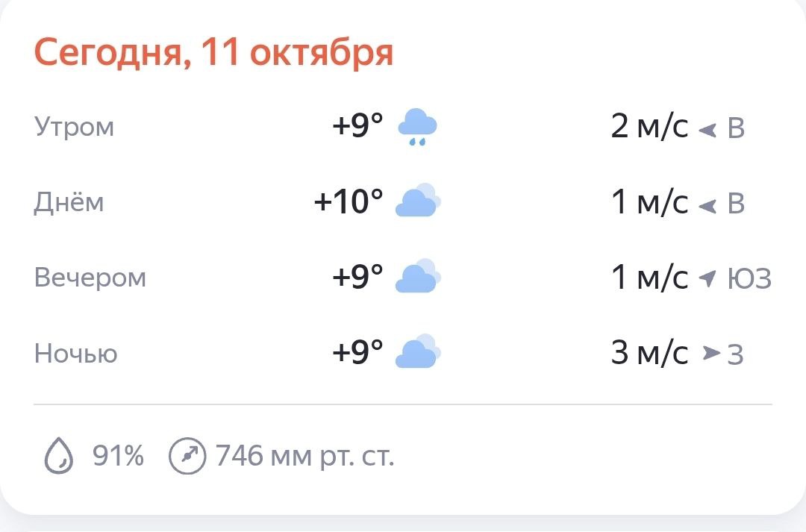This screenshot has width=806, height=532.
Task: Open the 'Сегодня, 11 октября' heading
Action: click(213, 54)
